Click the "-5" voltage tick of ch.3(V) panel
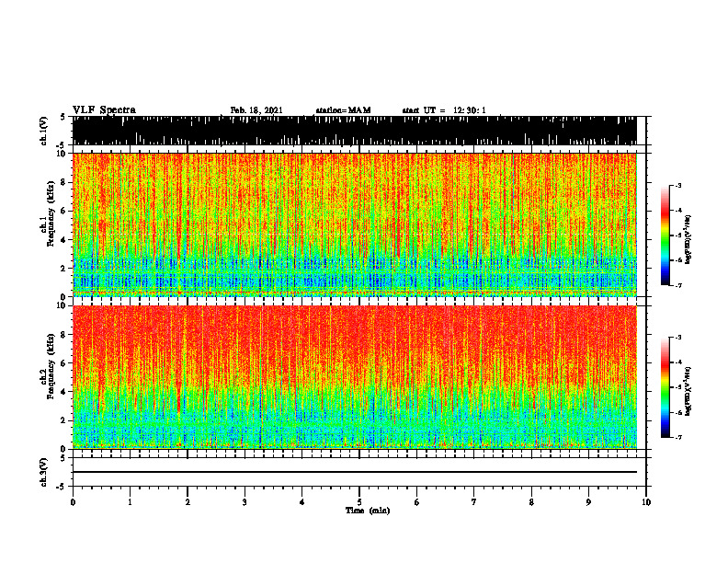 tap(62, 487)
